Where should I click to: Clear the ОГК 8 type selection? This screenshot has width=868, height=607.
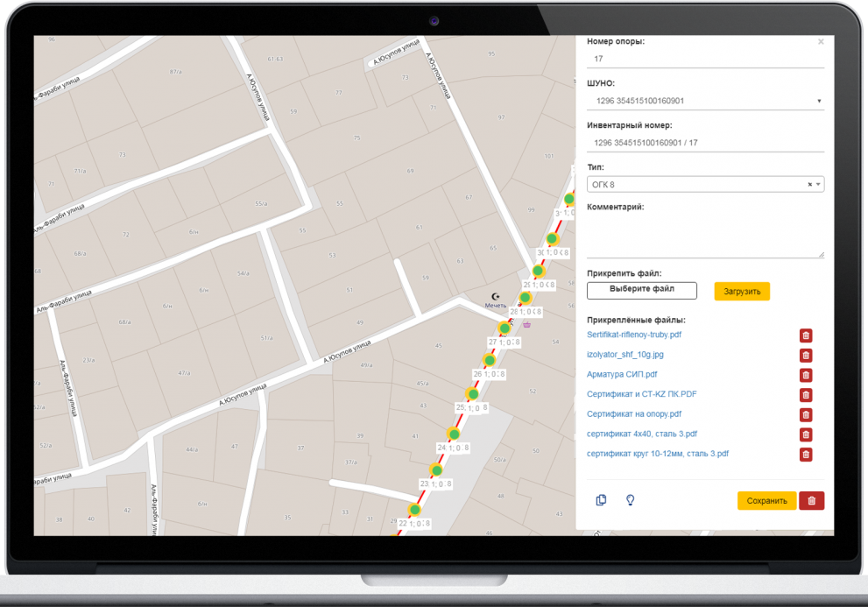click(x=809, y=185)
